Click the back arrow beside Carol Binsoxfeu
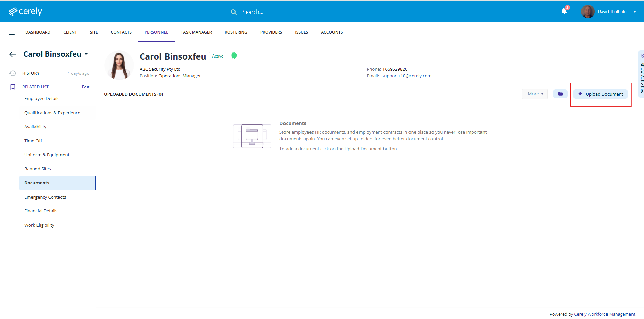644x319 pixels. tap(13, 54)
